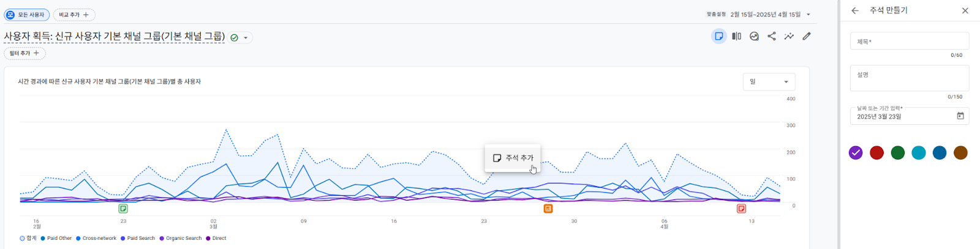Click the red annotation marker near Apr 12
The image size is (980, 249).
741,209
